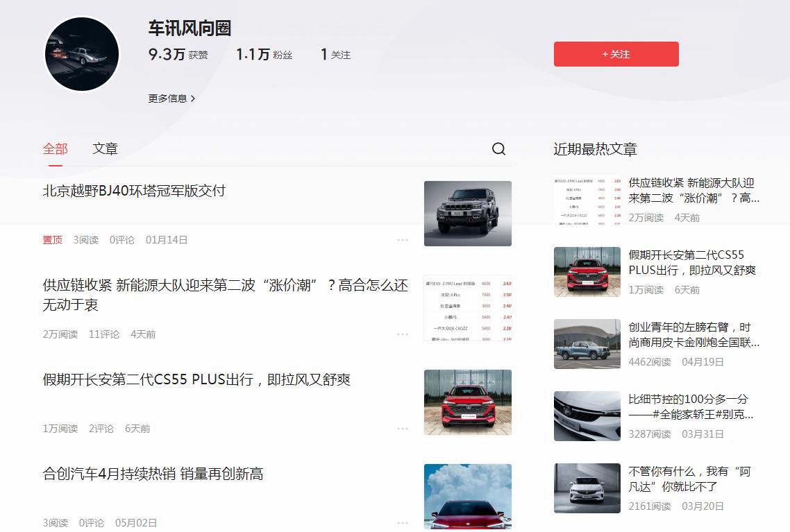Open hot article 假期开长安第二代CS55 in sidebar
The width and height of the screenshot is (790, 532).
(692, 262)
